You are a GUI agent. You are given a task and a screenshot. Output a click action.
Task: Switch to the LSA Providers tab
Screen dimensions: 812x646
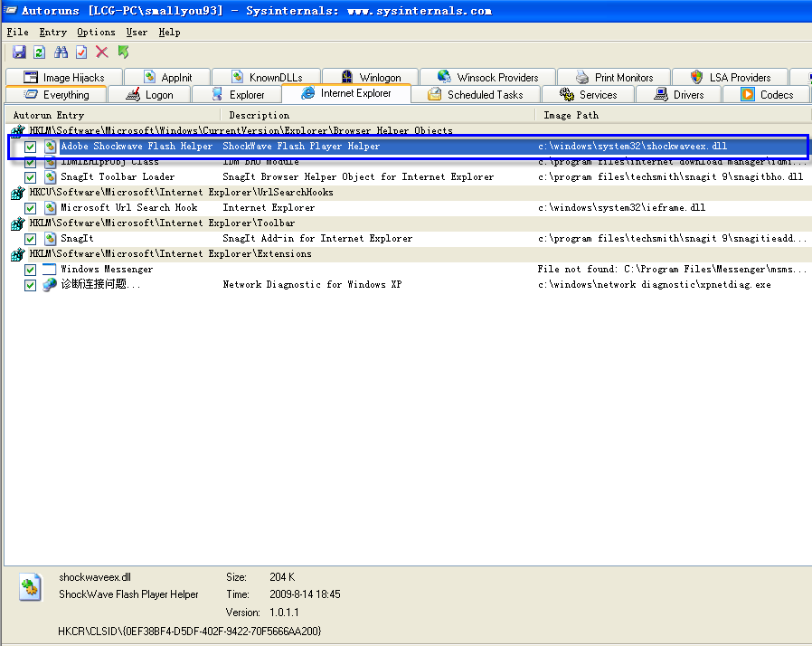point(730,77)
